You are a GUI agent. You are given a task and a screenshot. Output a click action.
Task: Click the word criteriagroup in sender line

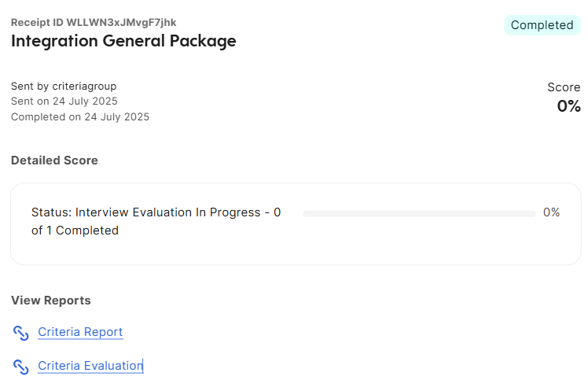coord(84,87)
